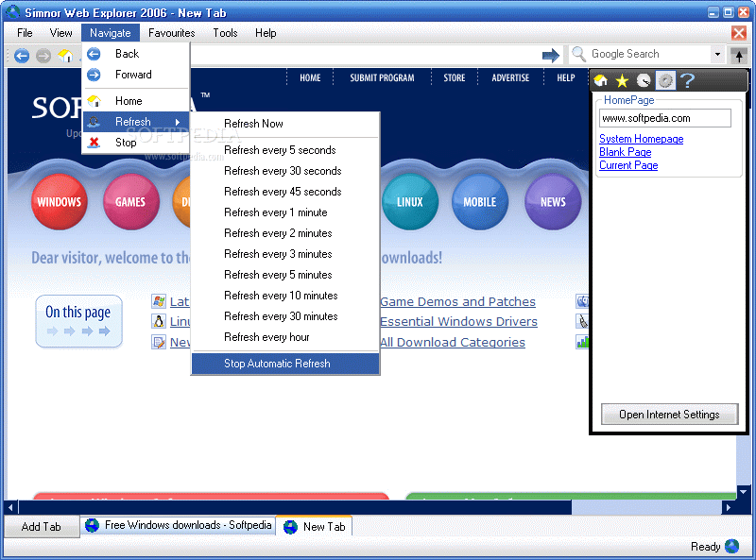The height and width of the screenshot is (560, 756).
Task: Click the Google Search magnifier icon
Action: click(x=578, y=54)
